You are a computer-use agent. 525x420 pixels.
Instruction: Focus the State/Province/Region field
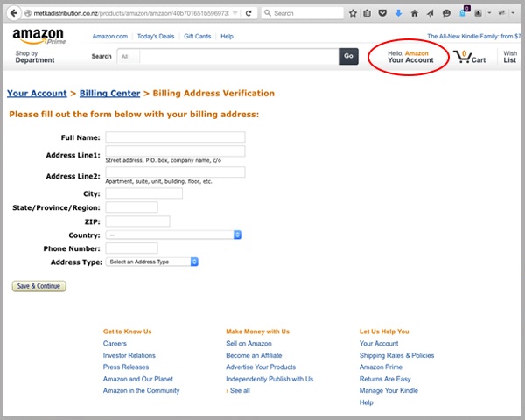click(x=131, y=207)
